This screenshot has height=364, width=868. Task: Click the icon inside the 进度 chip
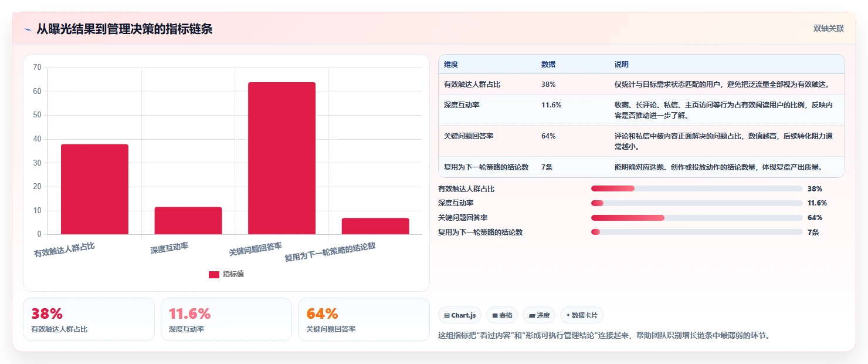[x=531, y=316]
